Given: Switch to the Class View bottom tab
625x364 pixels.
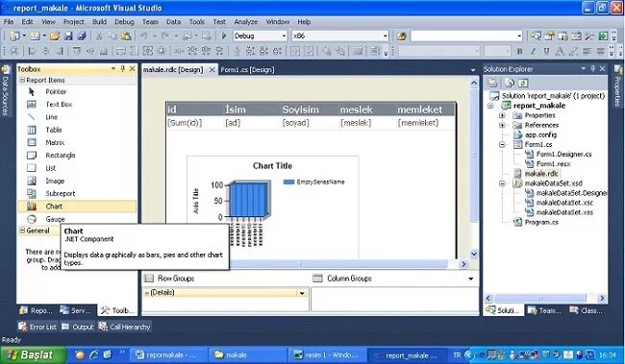Looking at the screenshot, I should 587,310.
